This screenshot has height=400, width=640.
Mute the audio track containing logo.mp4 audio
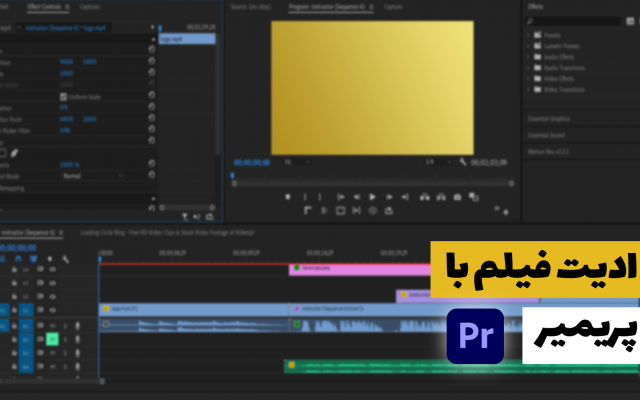pyautogui.click(x=52, y=326)
